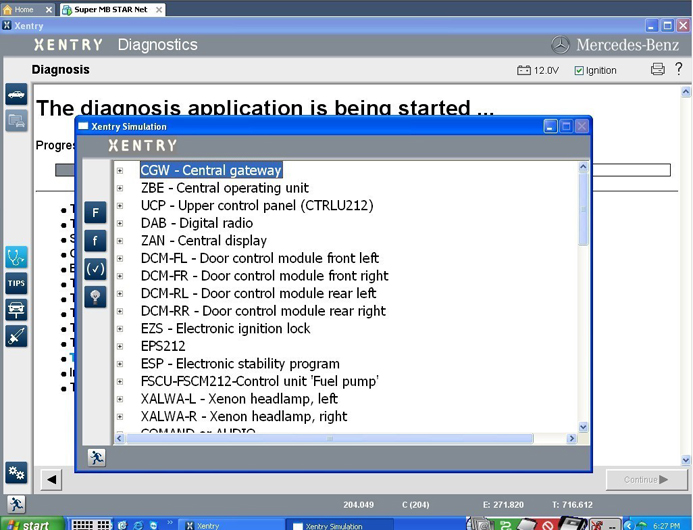Click the uppercase F button in simulation window

pyautogui.click(x=95, y=213)
